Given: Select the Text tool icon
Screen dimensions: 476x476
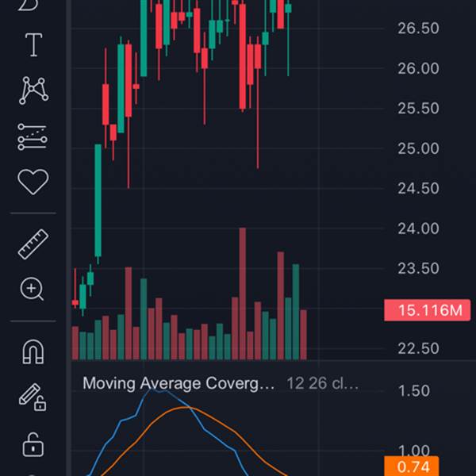Looking at the screenshot, I should pos(33,45).
